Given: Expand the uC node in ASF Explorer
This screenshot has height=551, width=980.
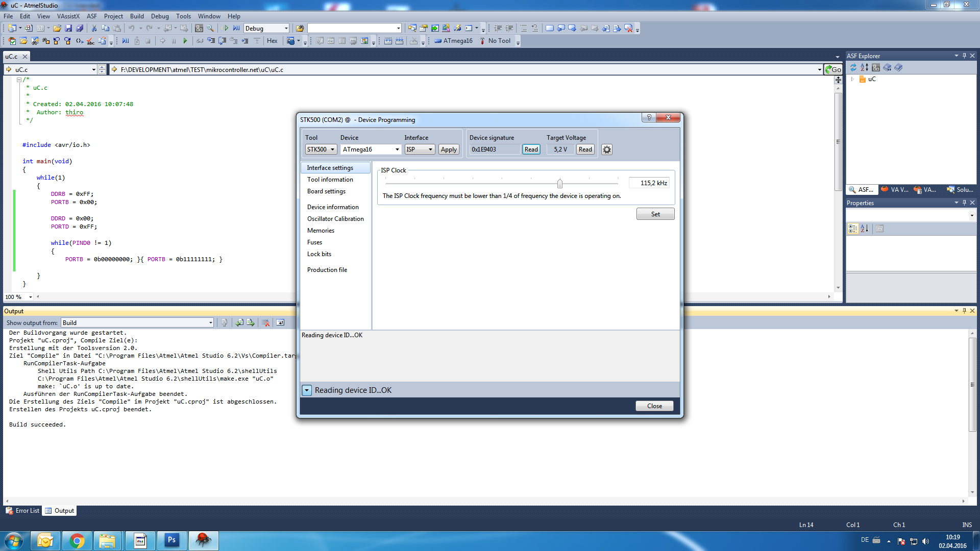Looking at the screenshot, I should pyautogui.click(x=852, y=79).
